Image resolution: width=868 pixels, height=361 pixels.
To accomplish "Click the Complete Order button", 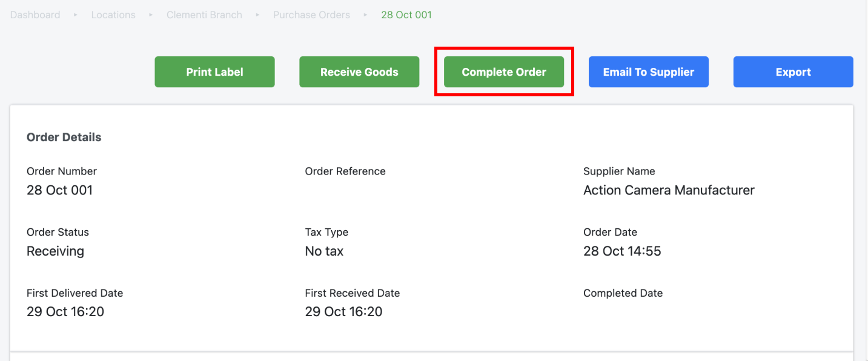I will (x=504, y=72).
